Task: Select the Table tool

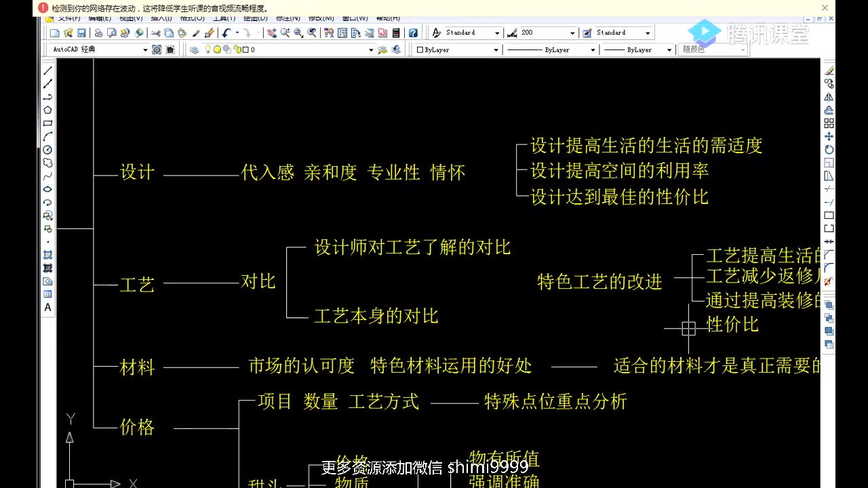Action: point(48,294)
